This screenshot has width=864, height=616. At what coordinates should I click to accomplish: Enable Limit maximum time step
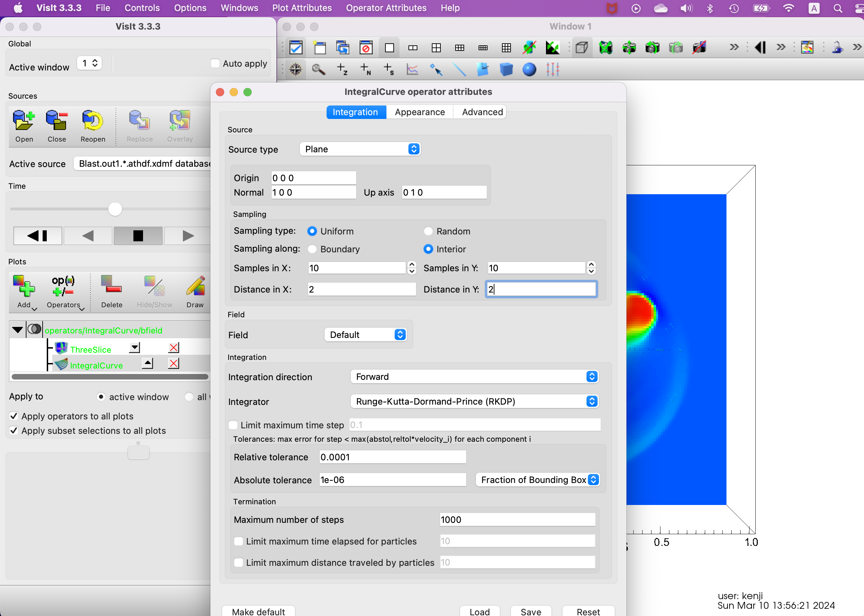point(233,425)
